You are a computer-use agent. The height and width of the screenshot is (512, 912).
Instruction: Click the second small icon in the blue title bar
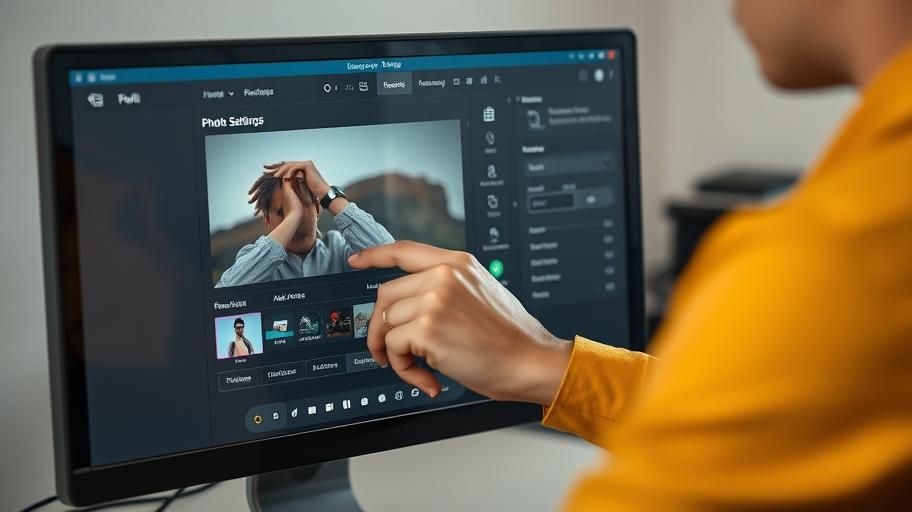[x=92, y=77]
